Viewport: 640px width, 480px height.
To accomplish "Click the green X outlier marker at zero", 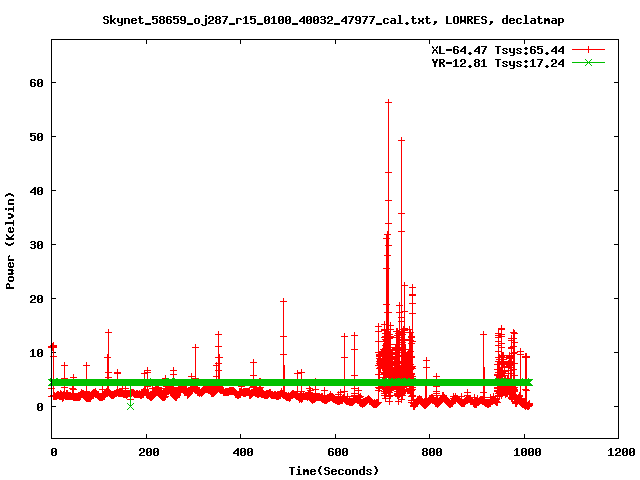I will click(x=130, y=406).
